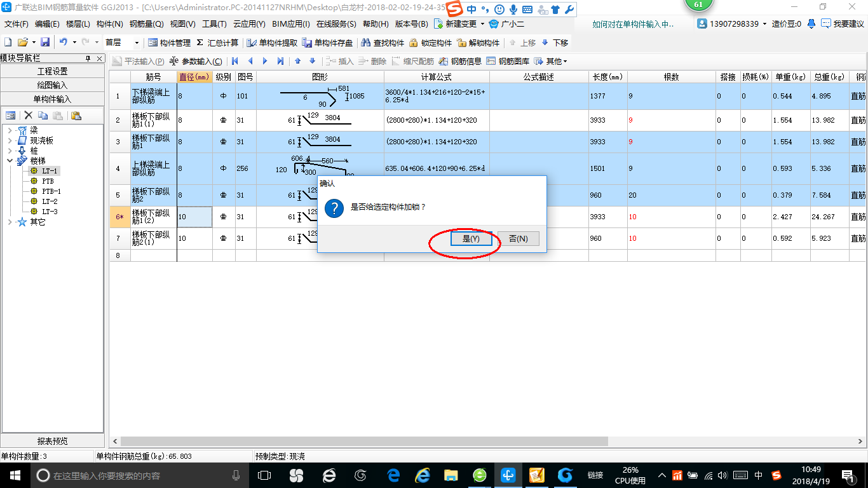
Task: Click the component list icon in navigator
Action: point(11,116)
